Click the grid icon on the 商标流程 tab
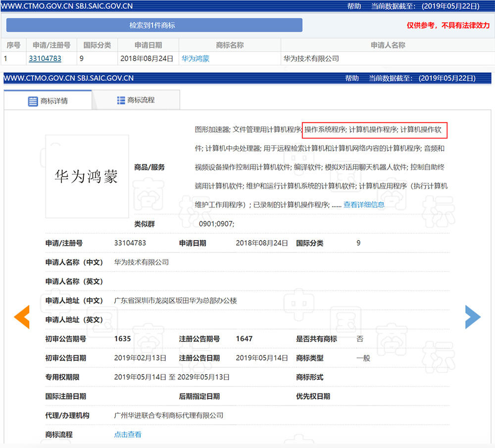 [x=121, y=100]
